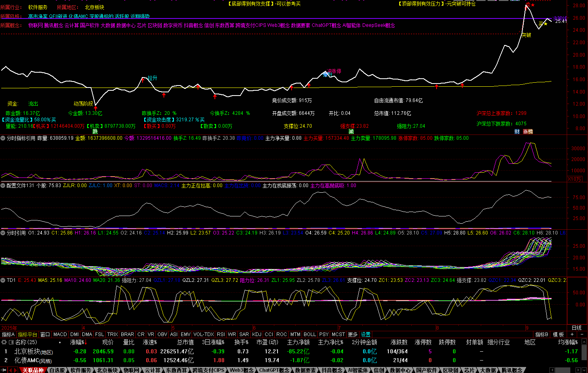Viewport: 588px width, 373px height.
Task: Select the KDJ indicator tab
Action: pyautogui.click(x=257, y=334)
